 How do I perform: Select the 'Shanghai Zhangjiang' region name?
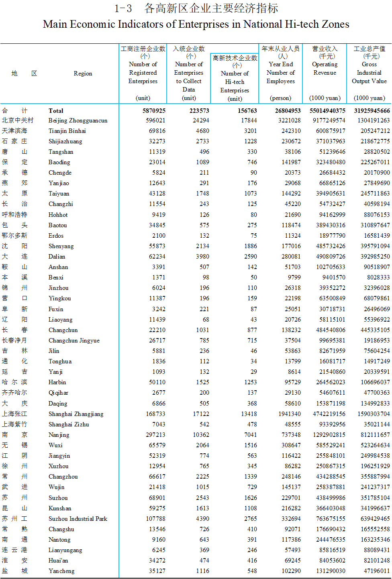click(x=76, y=414)
